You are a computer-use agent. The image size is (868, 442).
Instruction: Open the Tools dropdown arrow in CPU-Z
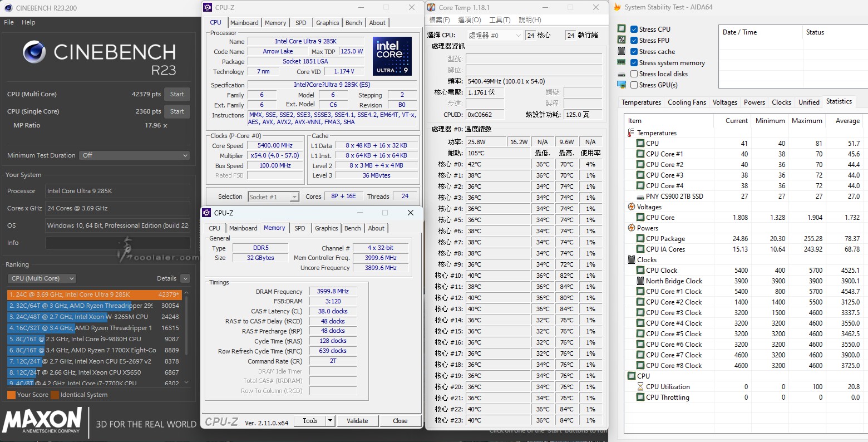(x=331, y=421)
